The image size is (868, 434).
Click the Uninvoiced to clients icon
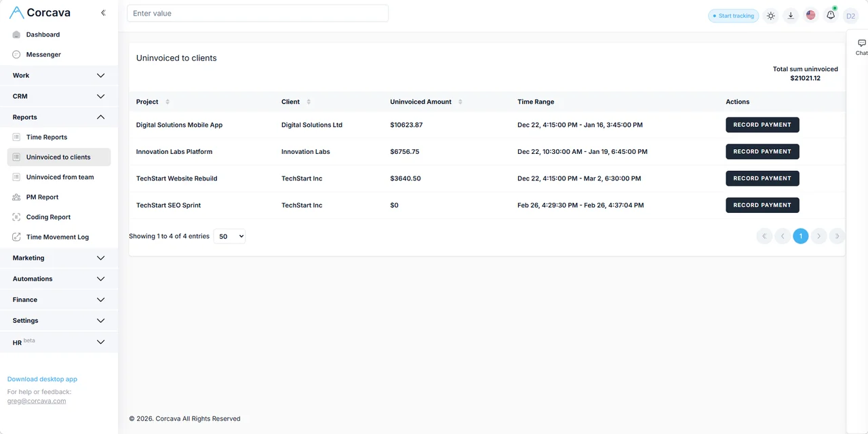pyautogui.click(x=16, y=157)
